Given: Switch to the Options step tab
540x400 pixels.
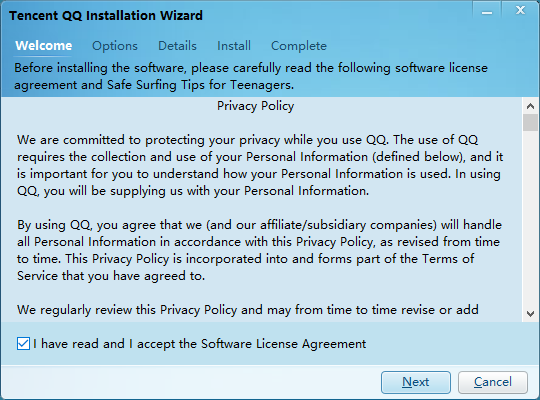Looking at the screenshot, I should [115, 46].
